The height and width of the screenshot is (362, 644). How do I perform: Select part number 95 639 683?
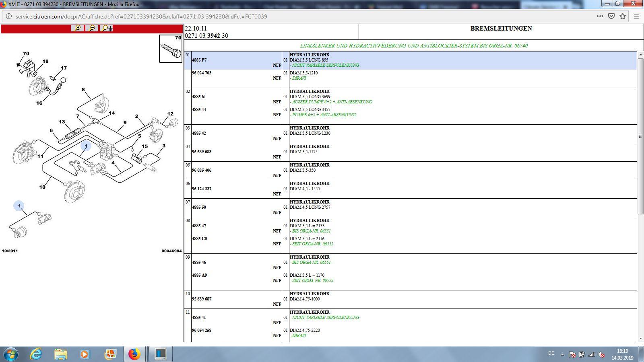(x=202, y=152)
